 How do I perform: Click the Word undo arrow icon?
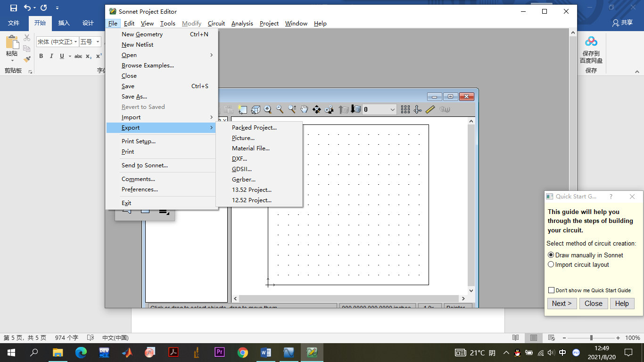[27, 8]
